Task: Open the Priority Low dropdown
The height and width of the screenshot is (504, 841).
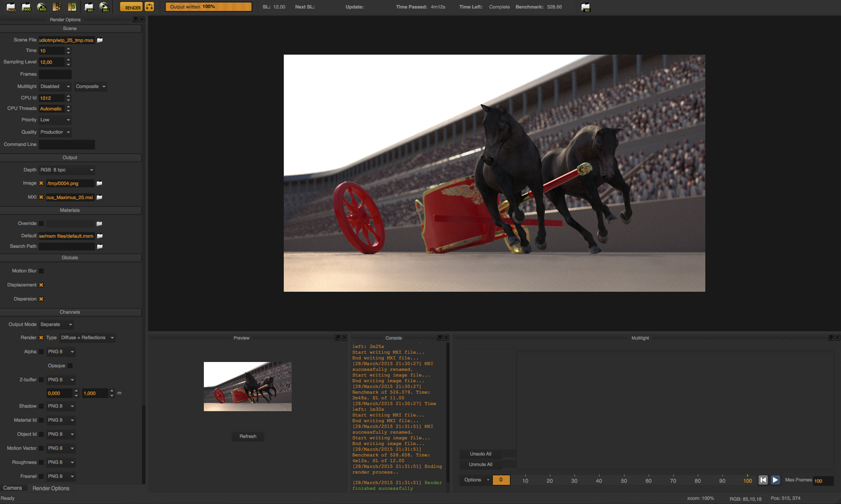Action: click(x=55, y=120)
